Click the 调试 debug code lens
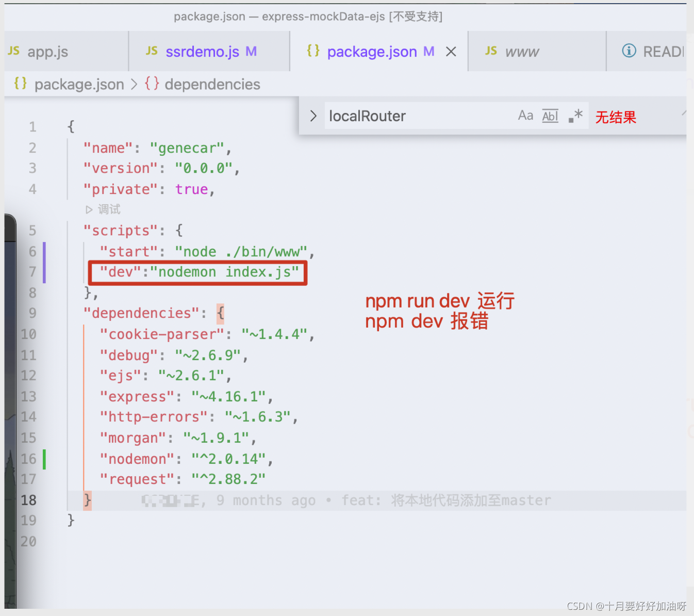This screenshot has height=616, width=694. 109,209
